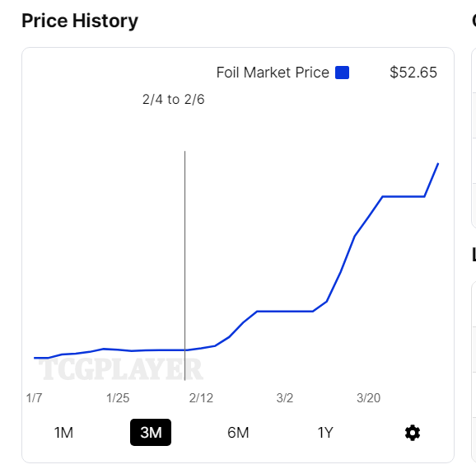Click the 1/7 date axis label
This screenshot has width=476, height=474.
[x=34, y=398]
